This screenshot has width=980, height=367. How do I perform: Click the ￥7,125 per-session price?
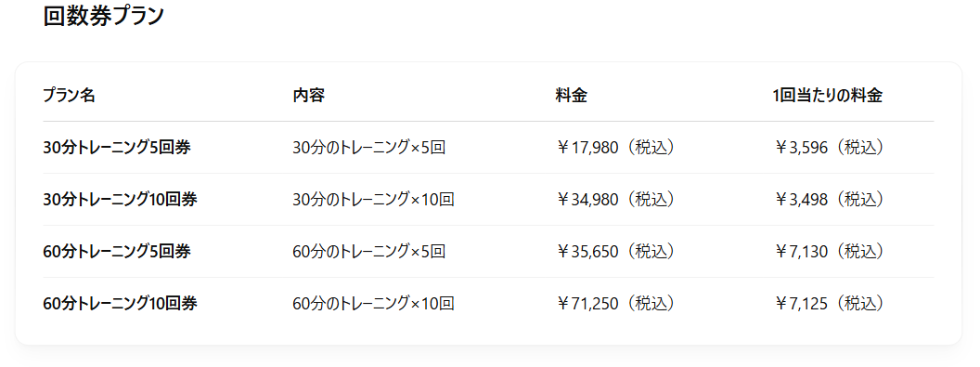point(830,303)
